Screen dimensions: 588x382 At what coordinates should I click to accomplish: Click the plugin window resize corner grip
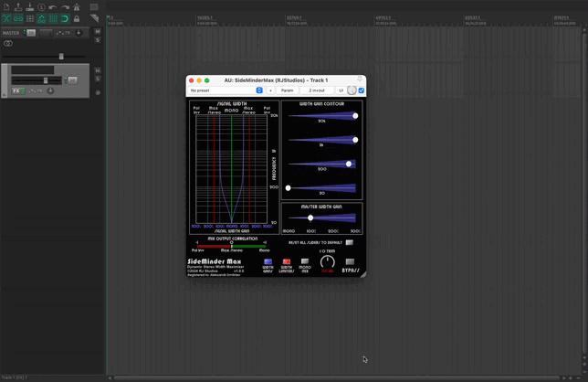tap(363, 274)
